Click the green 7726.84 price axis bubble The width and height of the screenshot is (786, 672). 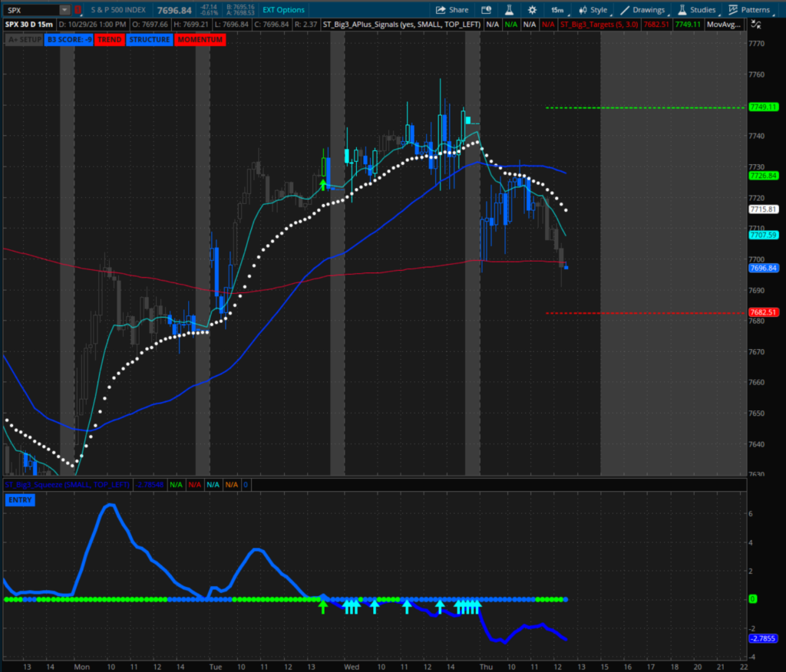(x=764, y=176)
